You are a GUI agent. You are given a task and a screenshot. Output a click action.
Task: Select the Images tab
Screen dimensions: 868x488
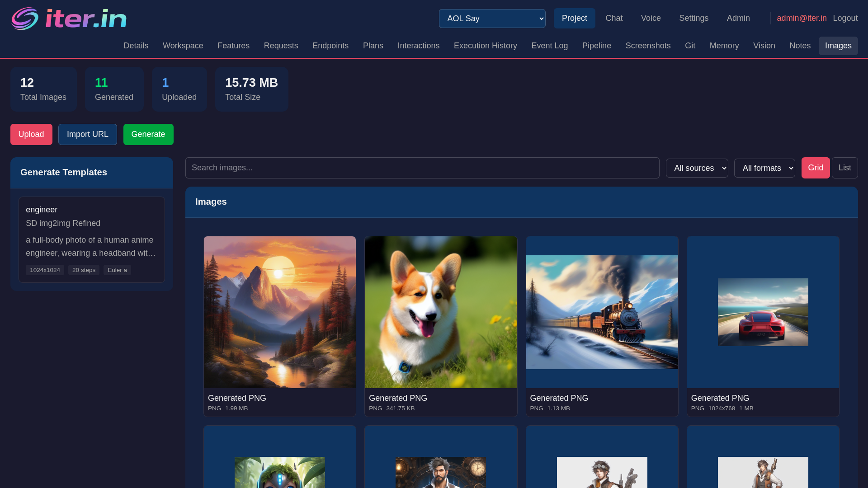[838, 46]
